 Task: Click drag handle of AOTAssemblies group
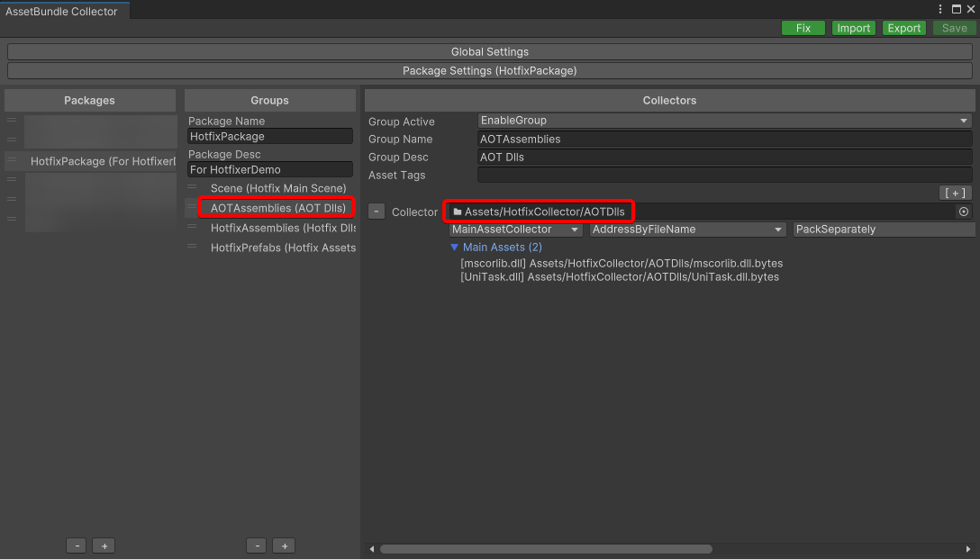click(192, 208)
